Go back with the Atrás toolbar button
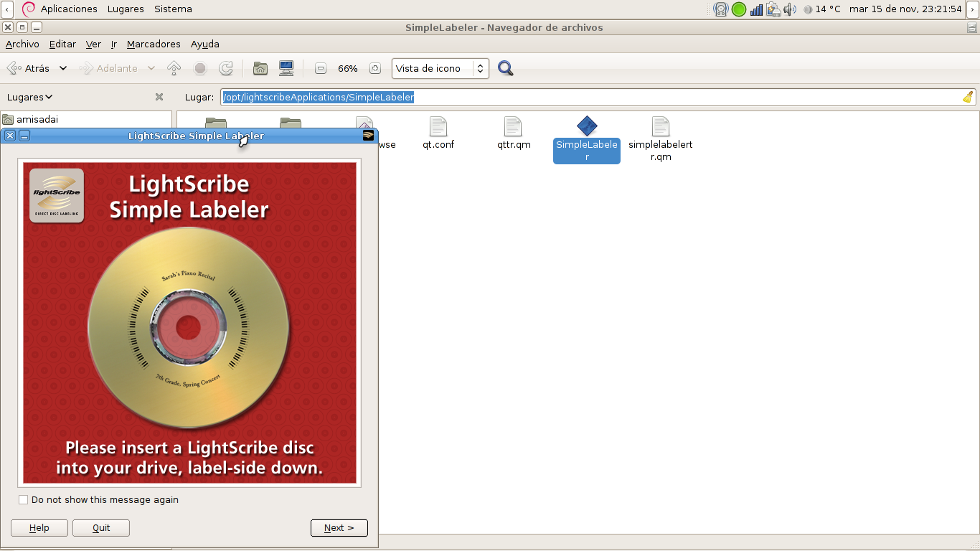This screenshot has height=551, width=980. (x=29, y=68)
